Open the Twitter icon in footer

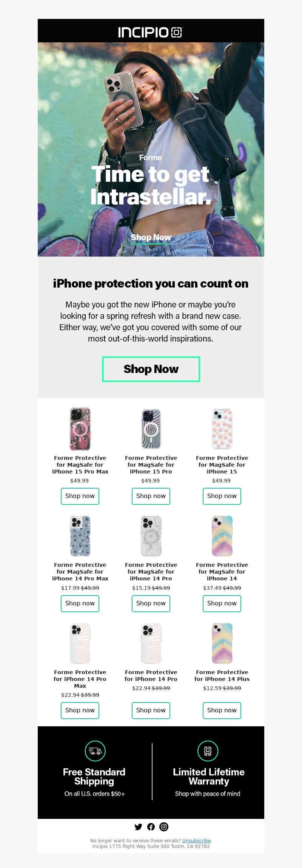point(138,827)
